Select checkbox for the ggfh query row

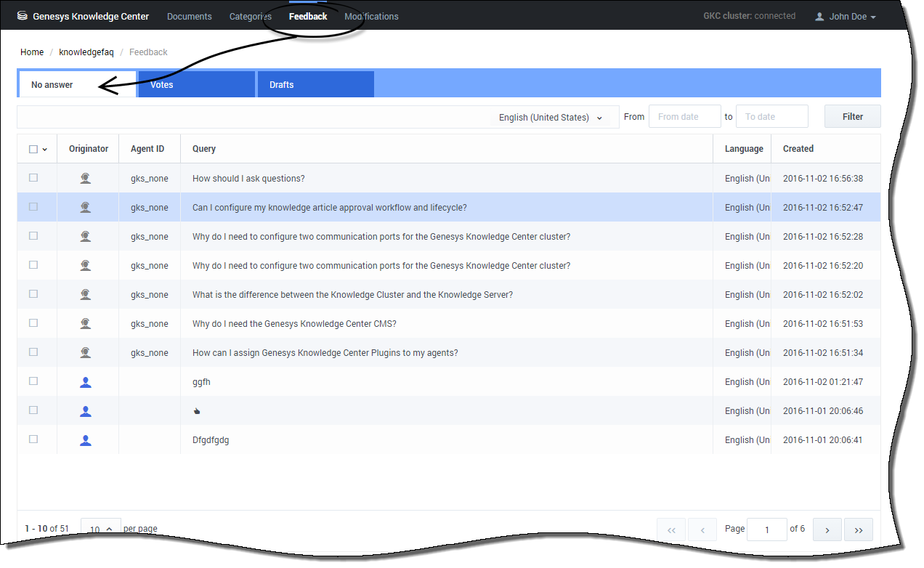[x=33, y=381]
